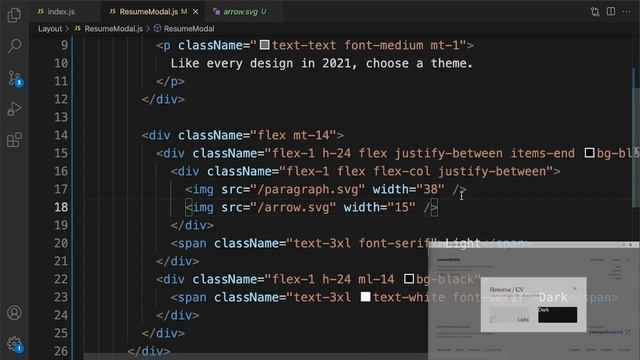The image size is (640, 360).
Task: Open Run and Debug view
Action: coord(14,109)
